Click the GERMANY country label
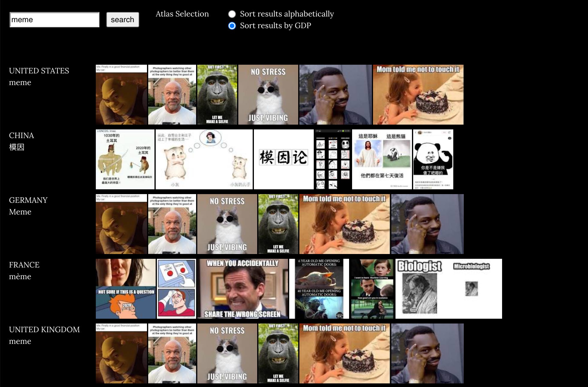 pyautogui.click(x=28, y=200)
